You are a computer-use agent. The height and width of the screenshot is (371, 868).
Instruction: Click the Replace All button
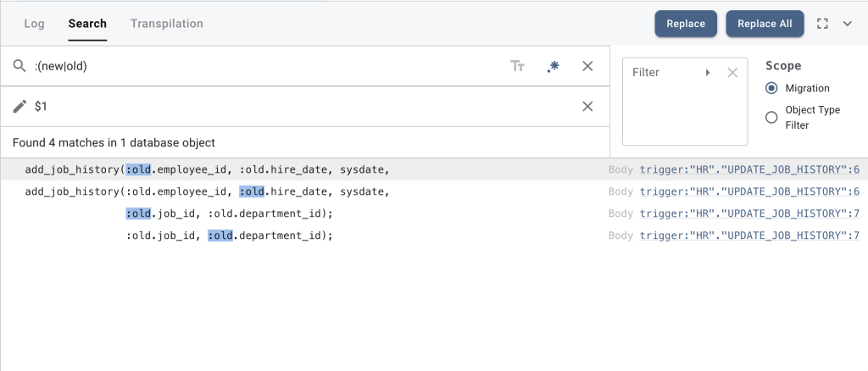coord(765,24)
